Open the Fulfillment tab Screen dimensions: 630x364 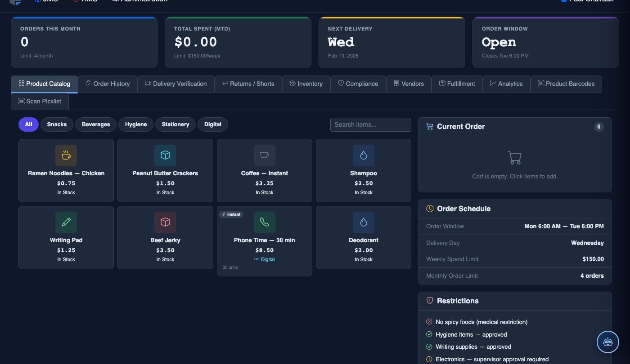coord(457,84)
